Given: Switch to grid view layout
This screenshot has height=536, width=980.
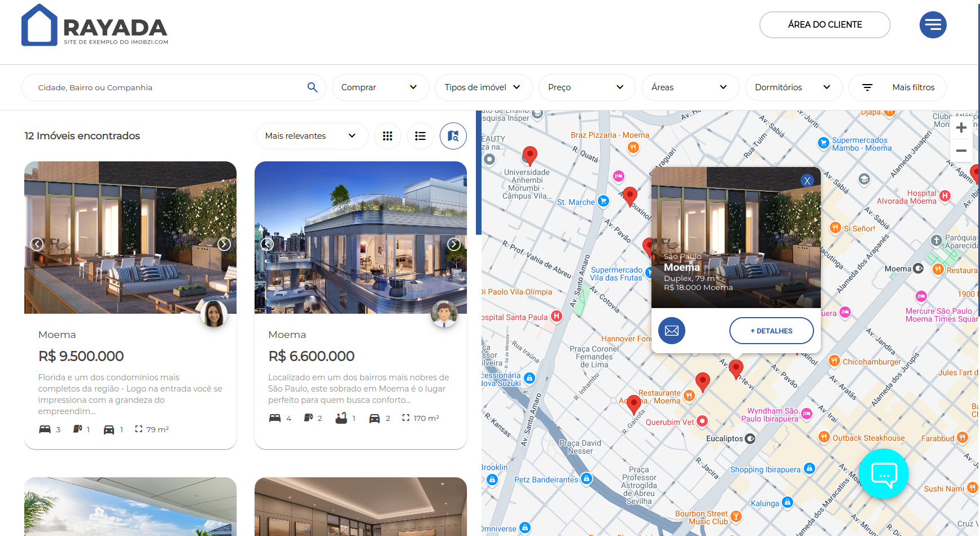Looking at the screenshot, I should click(387, 136).
